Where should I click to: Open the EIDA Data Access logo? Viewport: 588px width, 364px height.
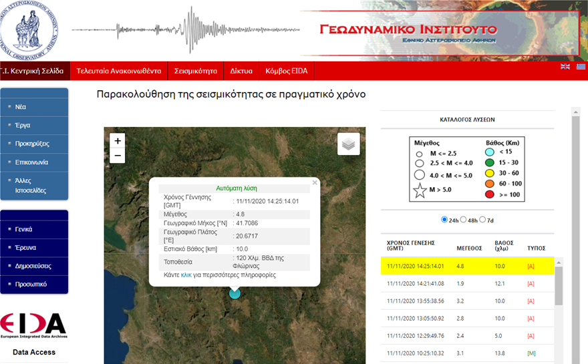coord(34,325)
